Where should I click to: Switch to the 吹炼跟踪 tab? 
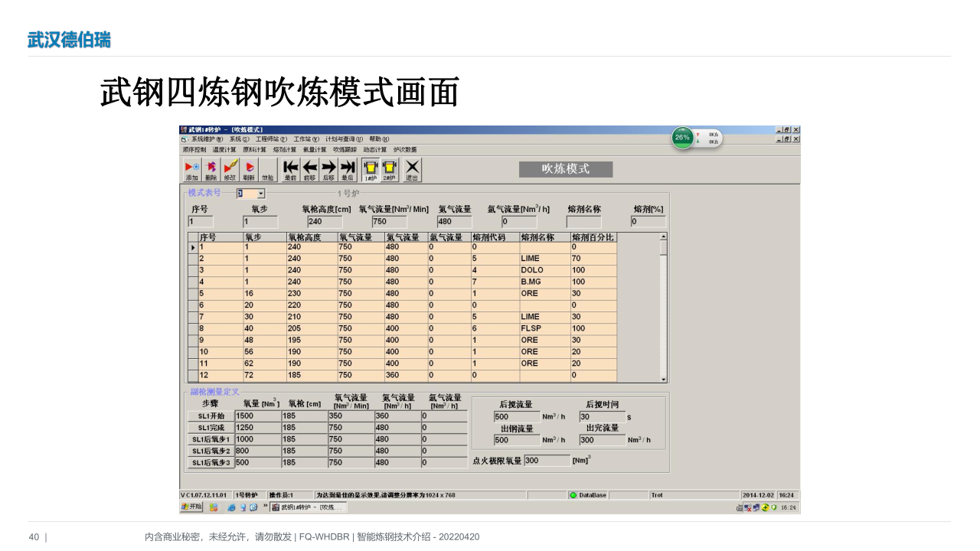(345, 149)
